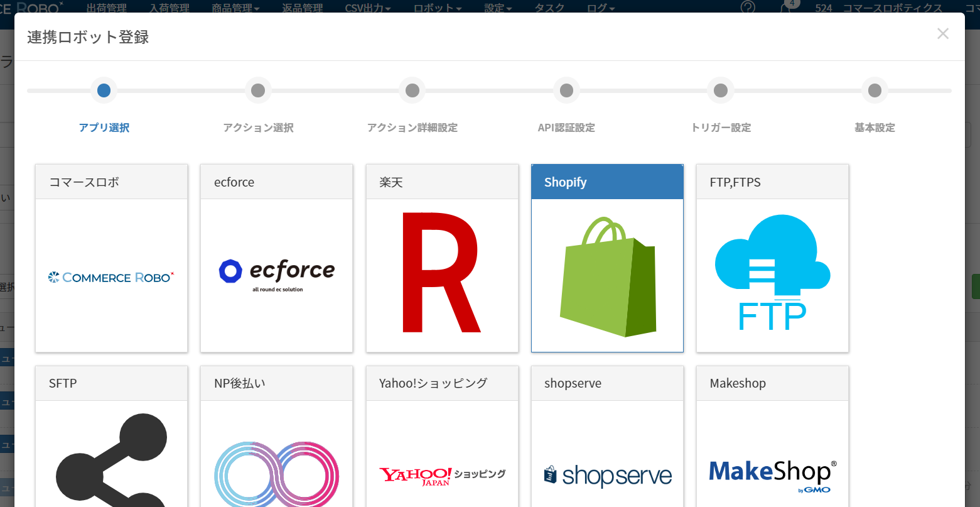Click the アクション選択 step label

tap(258, 128)
